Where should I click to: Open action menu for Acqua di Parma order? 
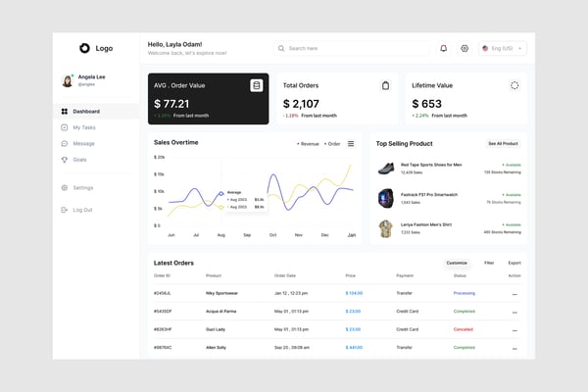(514, 313)
